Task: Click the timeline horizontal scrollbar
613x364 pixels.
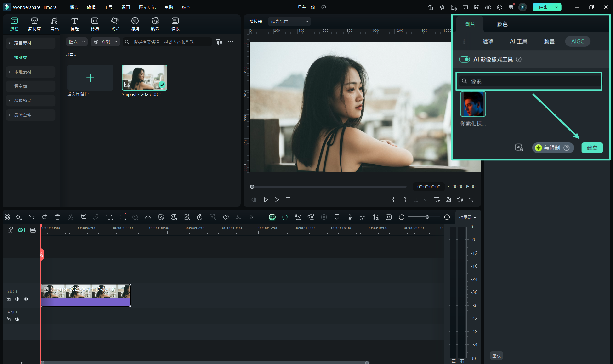Action: point(205,362)
